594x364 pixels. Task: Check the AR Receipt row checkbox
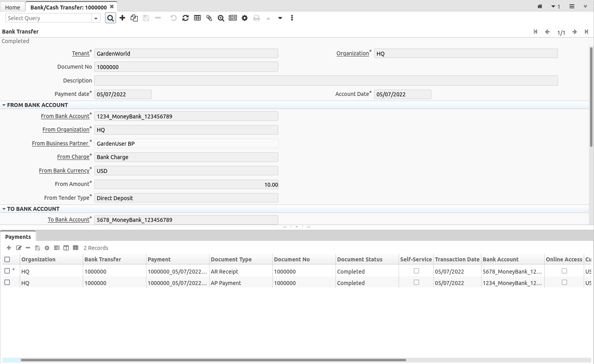(x=7, y=271)
